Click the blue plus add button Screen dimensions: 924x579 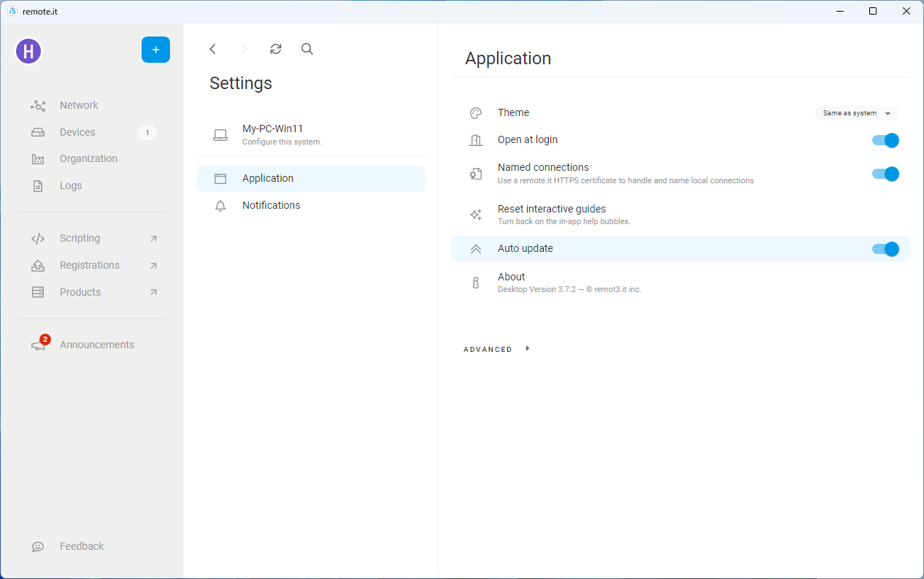click(x=155, y=50)
